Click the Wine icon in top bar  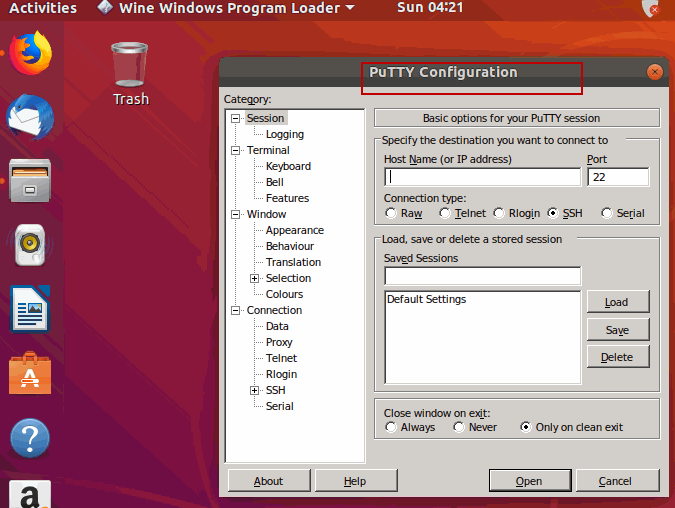(105, 8)
